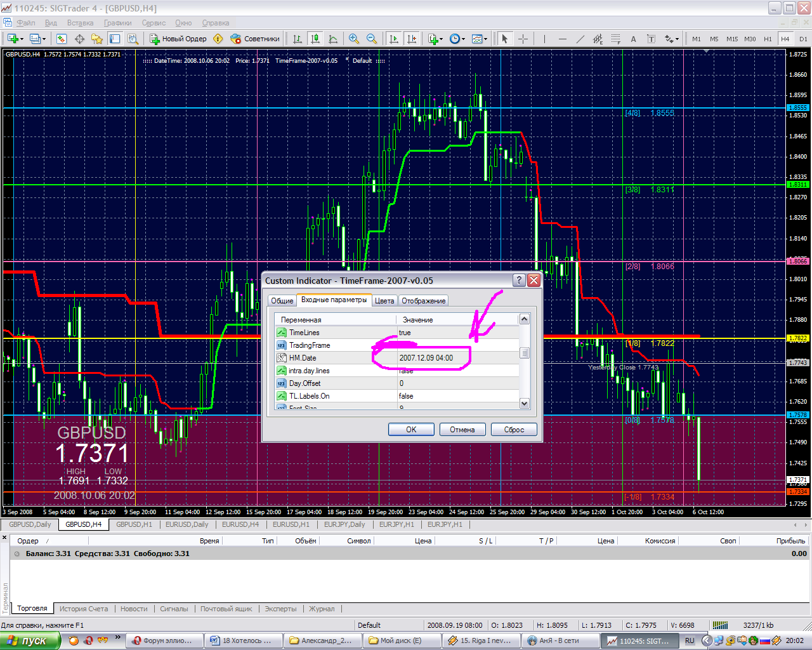Switch timeframe to M1
The image size is (812, 650).
tap(697, 39)
